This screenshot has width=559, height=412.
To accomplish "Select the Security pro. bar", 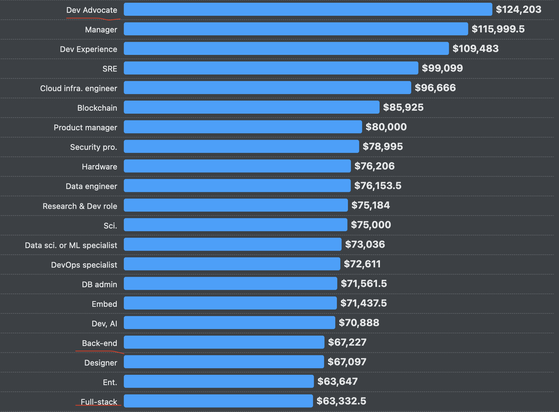I will coord(241,147).
